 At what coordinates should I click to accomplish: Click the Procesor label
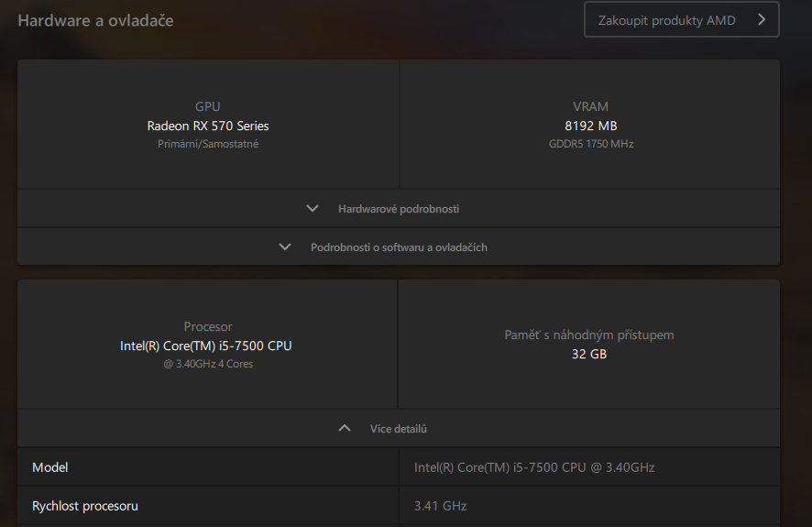tap(208, 326)
